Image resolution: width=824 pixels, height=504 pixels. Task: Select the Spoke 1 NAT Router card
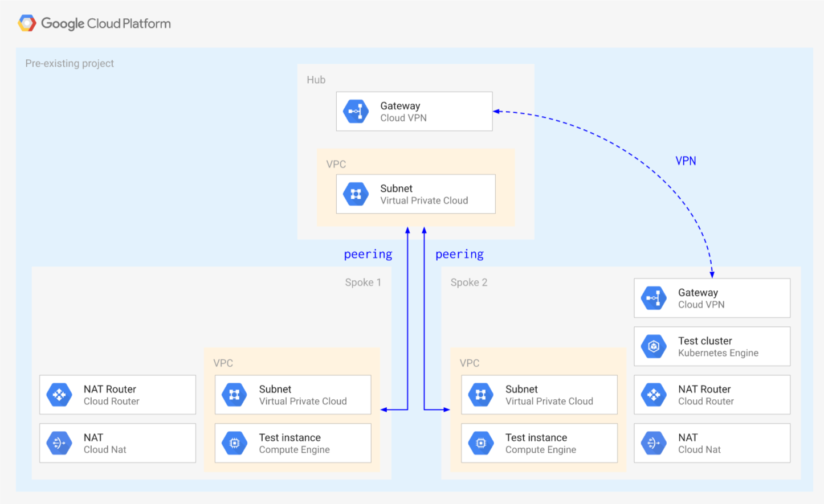pyautogui.click(x=117, y=395)
